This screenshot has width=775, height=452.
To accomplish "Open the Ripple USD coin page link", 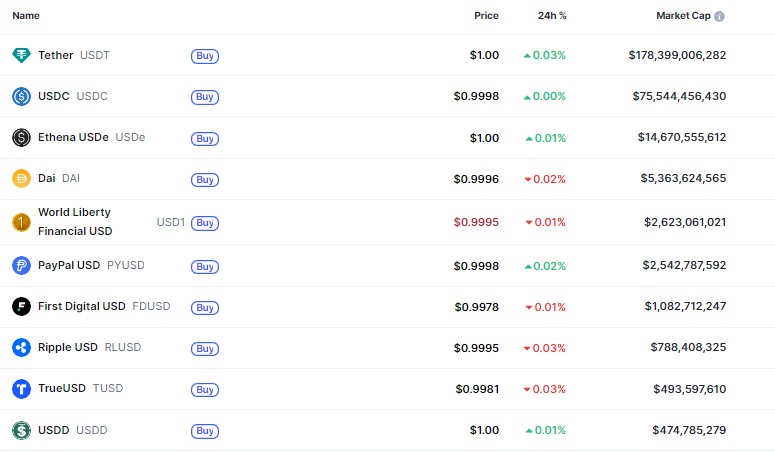I will point(68,347).
